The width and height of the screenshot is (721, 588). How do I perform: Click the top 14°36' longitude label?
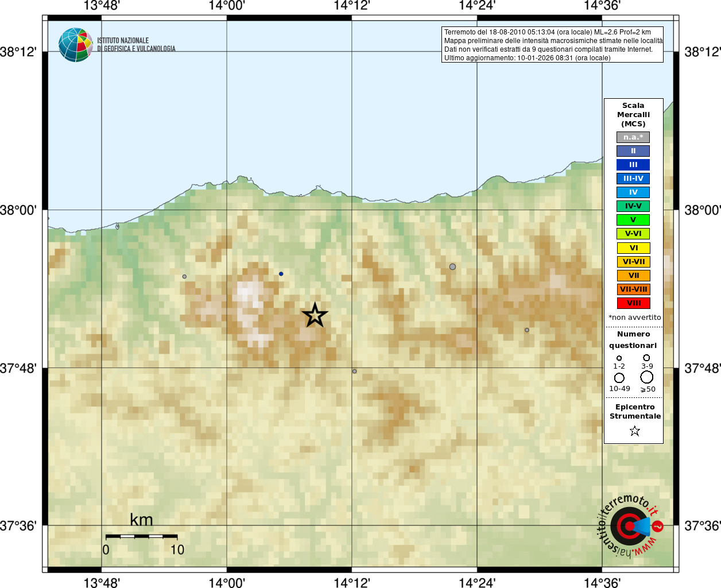tap(602, 6)
